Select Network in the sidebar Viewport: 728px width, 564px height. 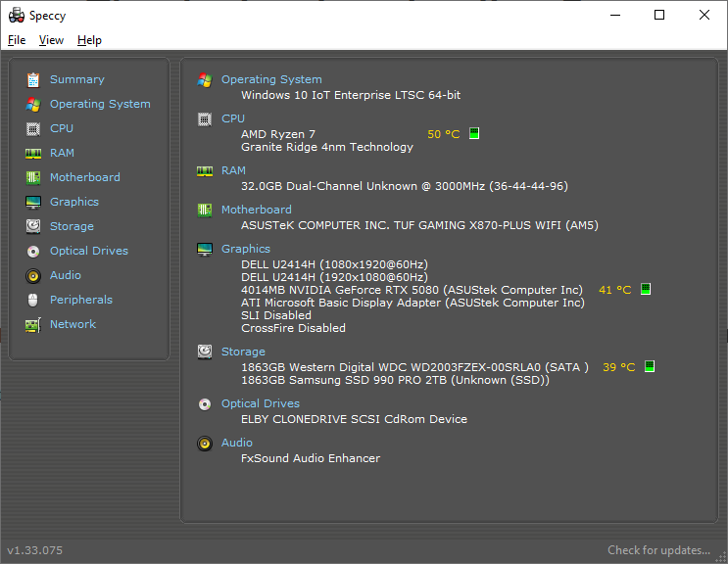tap(73, 325)
